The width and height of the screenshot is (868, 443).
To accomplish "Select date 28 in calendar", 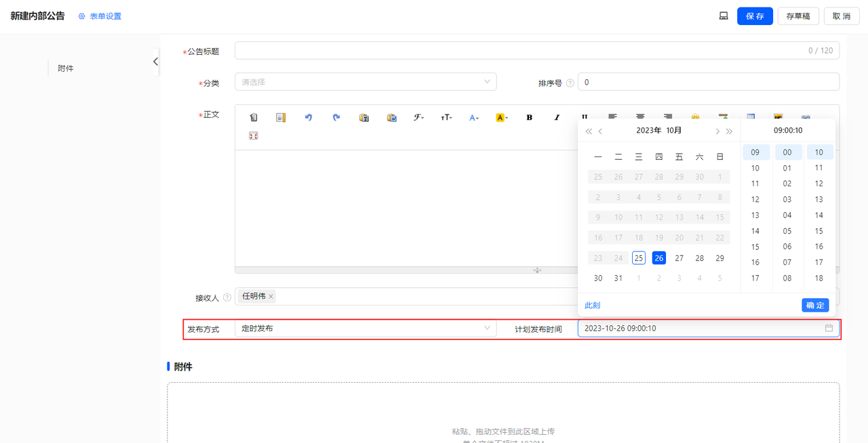I will 700,258.
